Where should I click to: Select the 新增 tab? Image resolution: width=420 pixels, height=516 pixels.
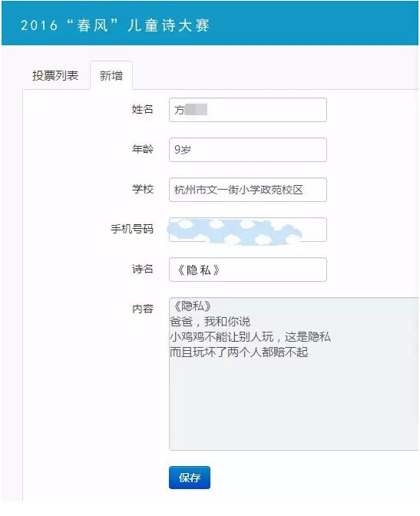click(111, 76)
